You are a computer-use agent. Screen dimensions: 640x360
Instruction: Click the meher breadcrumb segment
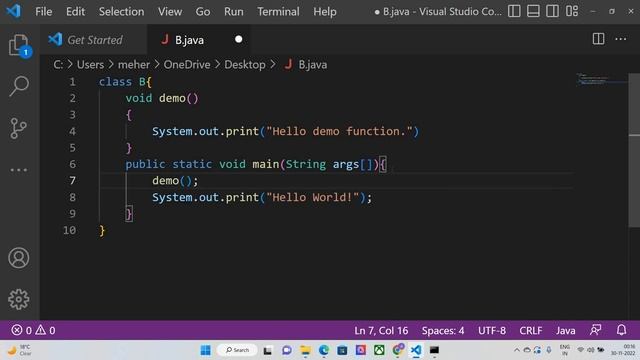[x=134, y=64]
